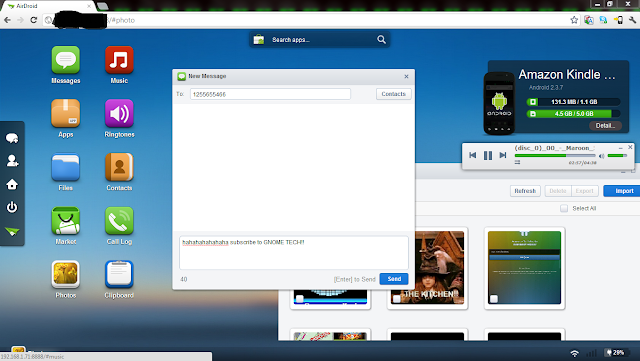Open the Messages app icon
Viewport: 640px width, 361px height.
tap(65, 60)
